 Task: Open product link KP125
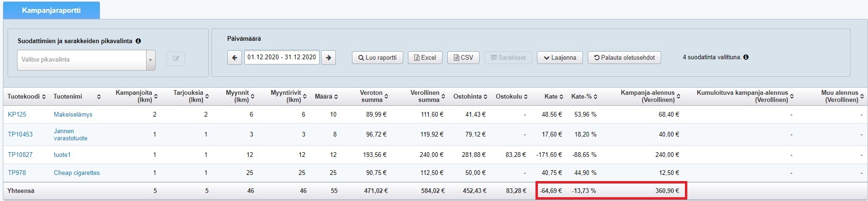click(x=17, y=115)
